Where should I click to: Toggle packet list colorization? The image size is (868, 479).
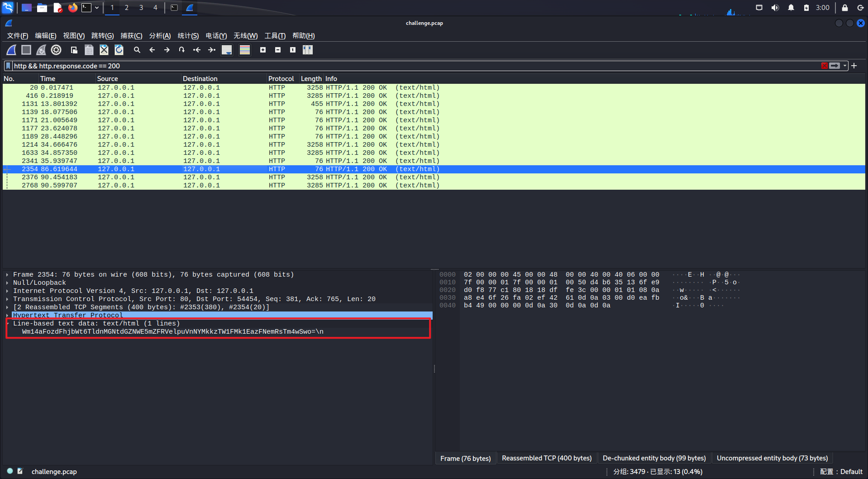pyautogui.click(x=245, y=50)
